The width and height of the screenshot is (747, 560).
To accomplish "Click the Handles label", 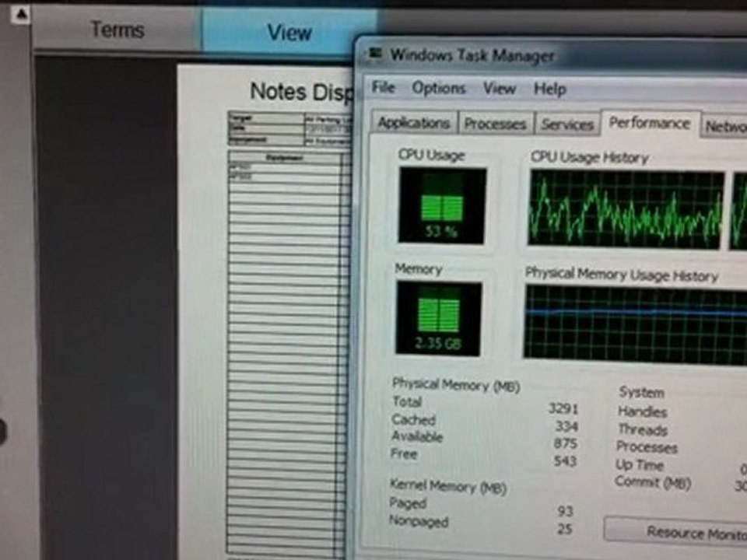I will (642, 411).
